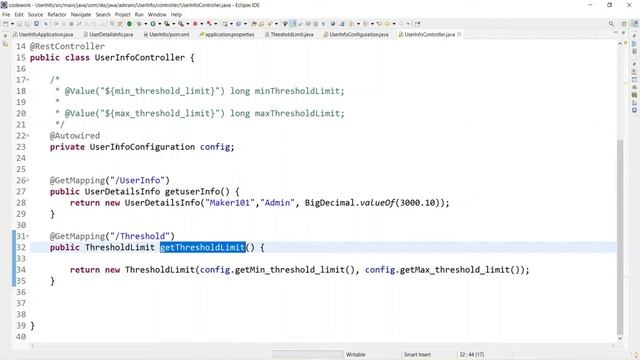This screenshot has width=640, height=360.
Task: Open the External Tools dropdown arrow
Action: 187,24
